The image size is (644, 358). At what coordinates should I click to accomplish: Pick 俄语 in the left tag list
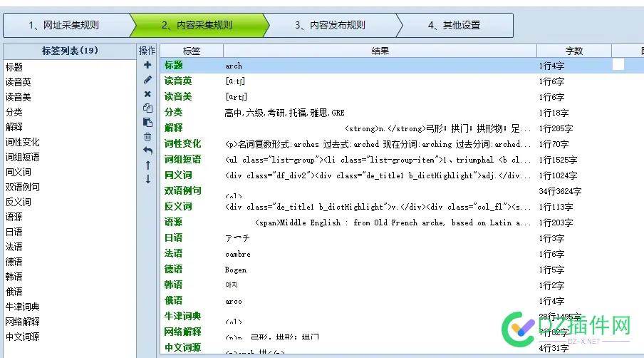[14, 292]
